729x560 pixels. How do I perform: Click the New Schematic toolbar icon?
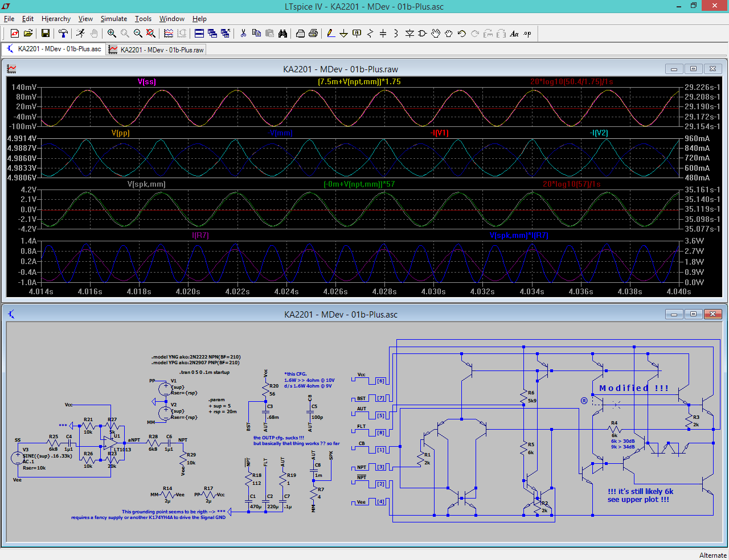coord(15,34)
